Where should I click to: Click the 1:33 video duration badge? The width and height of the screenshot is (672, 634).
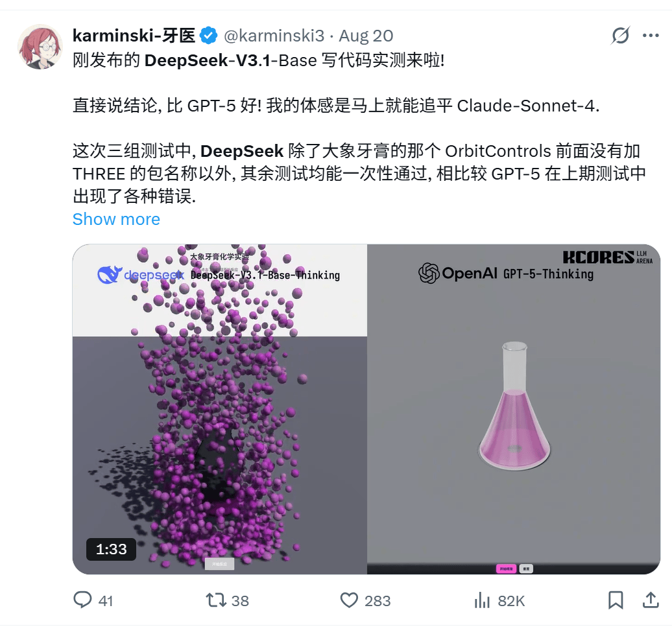(x=111, y=549)
